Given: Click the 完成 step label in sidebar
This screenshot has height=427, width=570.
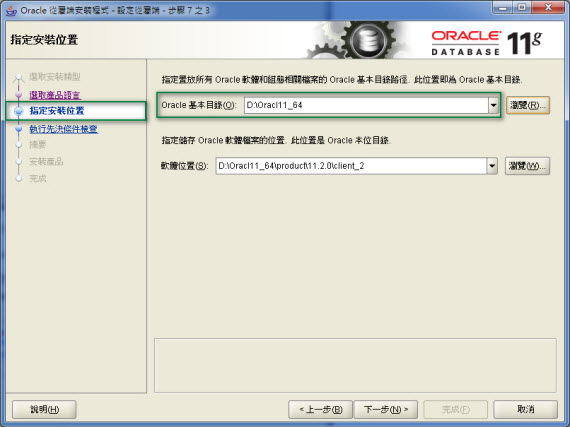Looking at the screenshot, I should tap(38, 178).
